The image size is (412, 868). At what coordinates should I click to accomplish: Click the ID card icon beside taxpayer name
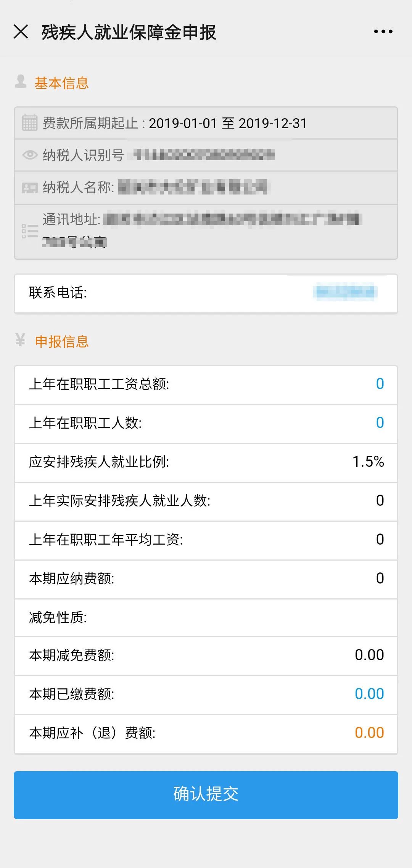[30, 187]
